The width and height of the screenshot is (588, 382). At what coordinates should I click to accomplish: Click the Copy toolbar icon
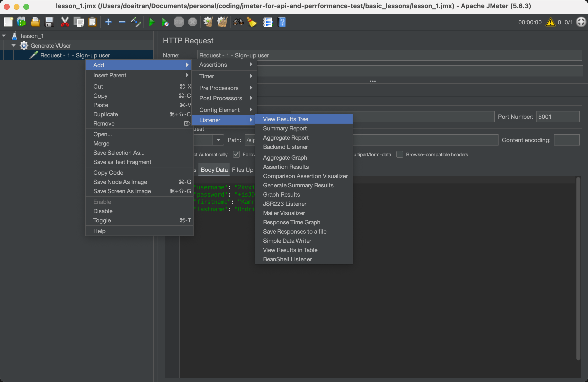(x=79, y=22)
